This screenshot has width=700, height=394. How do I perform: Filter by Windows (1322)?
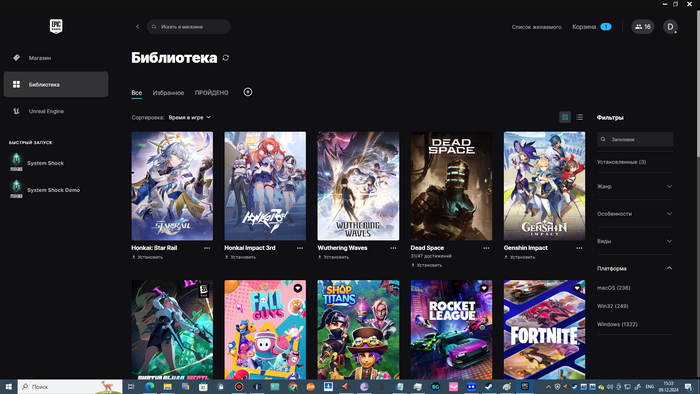[x=617, y=324]
